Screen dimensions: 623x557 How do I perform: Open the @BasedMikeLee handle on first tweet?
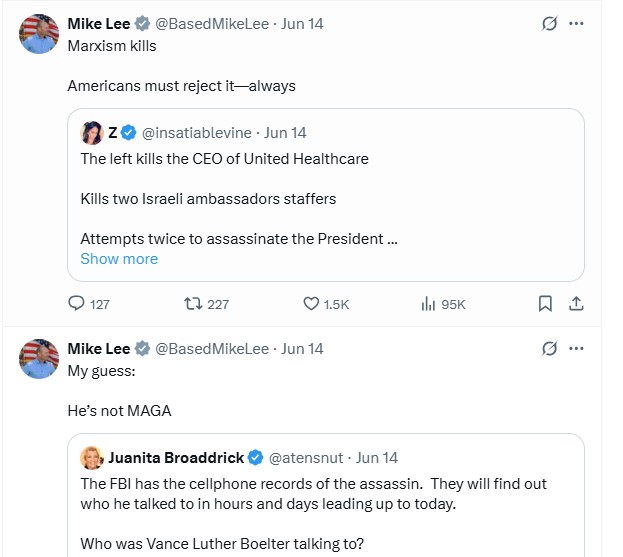click(x=212, y=24)
